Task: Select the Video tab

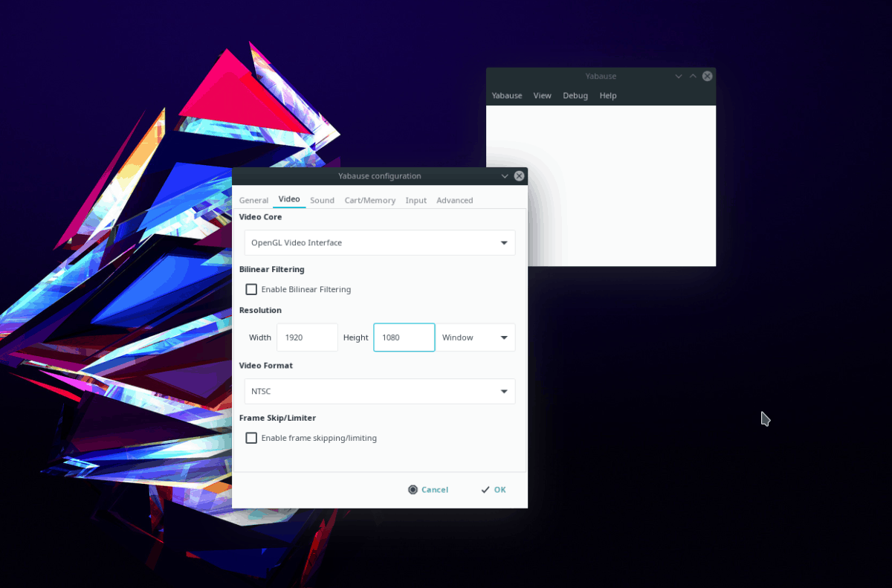Action: tap(289, 199)
